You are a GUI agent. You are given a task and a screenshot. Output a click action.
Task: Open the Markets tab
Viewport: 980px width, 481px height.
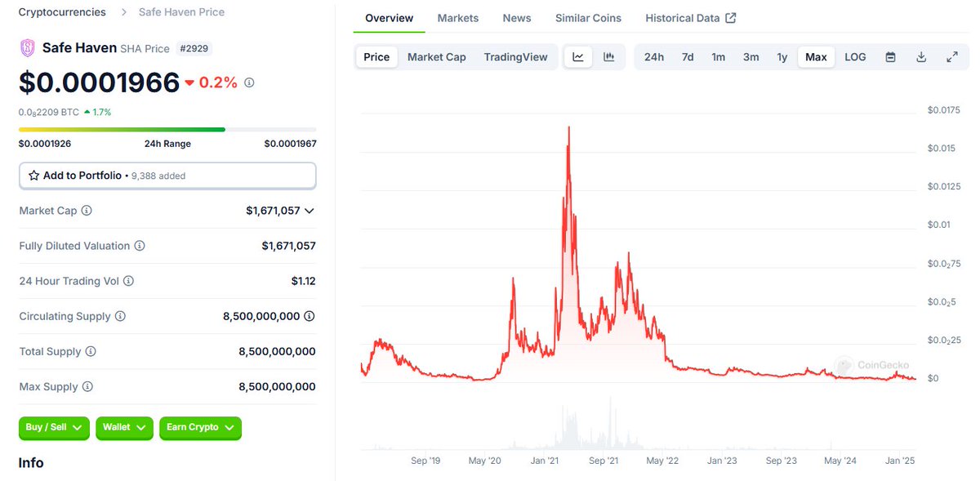point(458,18)
